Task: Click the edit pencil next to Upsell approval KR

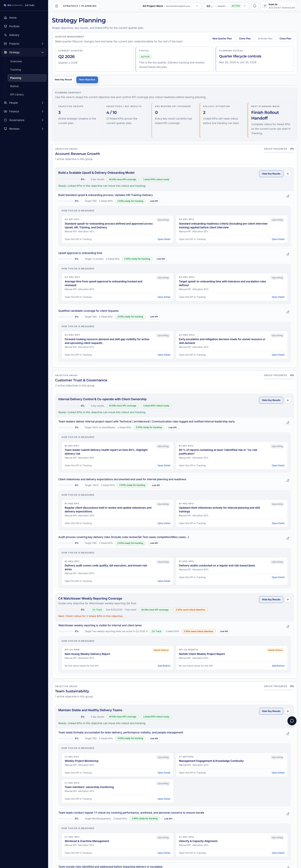Action: pos(288,254)
